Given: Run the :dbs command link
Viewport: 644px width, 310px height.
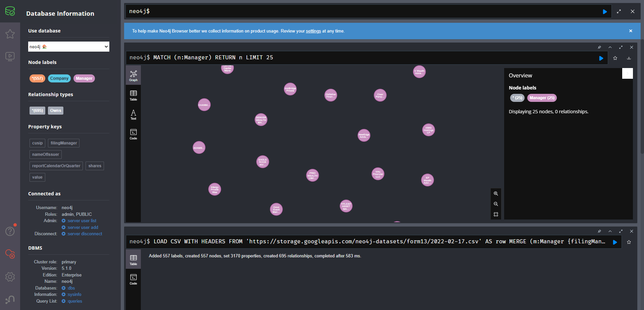Looking at the screenshot, I should 68,288.
